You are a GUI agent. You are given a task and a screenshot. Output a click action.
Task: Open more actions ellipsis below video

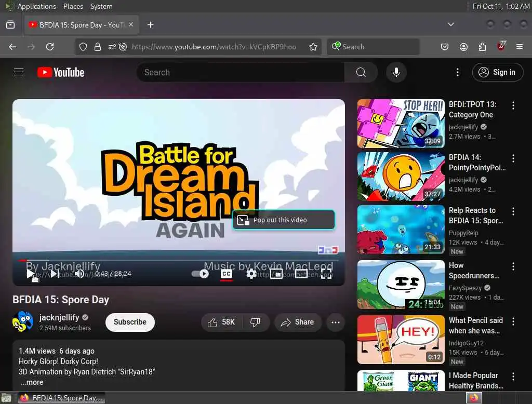[x=336, y=322]
